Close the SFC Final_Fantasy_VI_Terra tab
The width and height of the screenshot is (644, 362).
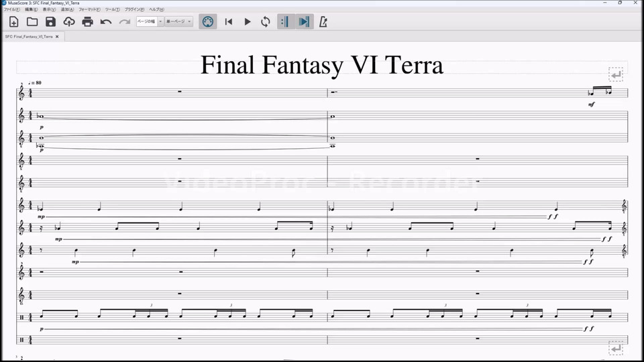pos(57,36)
